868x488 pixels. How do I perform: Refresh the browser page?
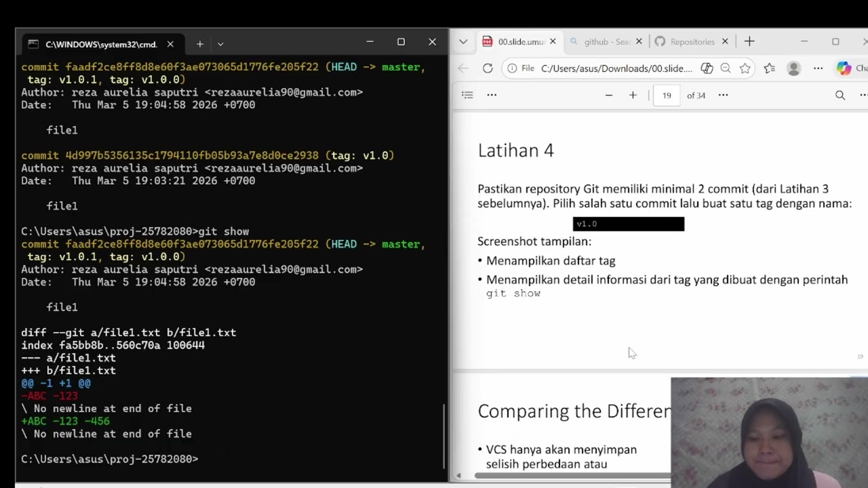488,68
